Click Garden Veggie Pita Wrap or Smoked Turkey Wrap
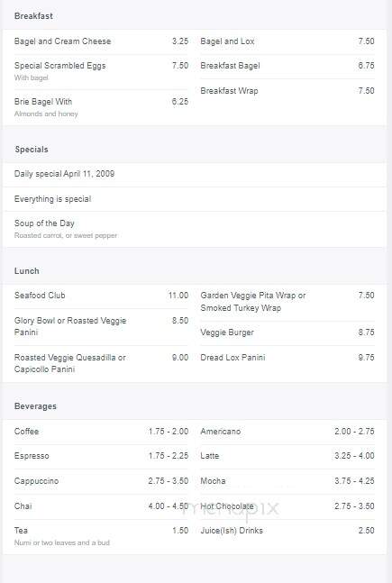 coord(287,302)
